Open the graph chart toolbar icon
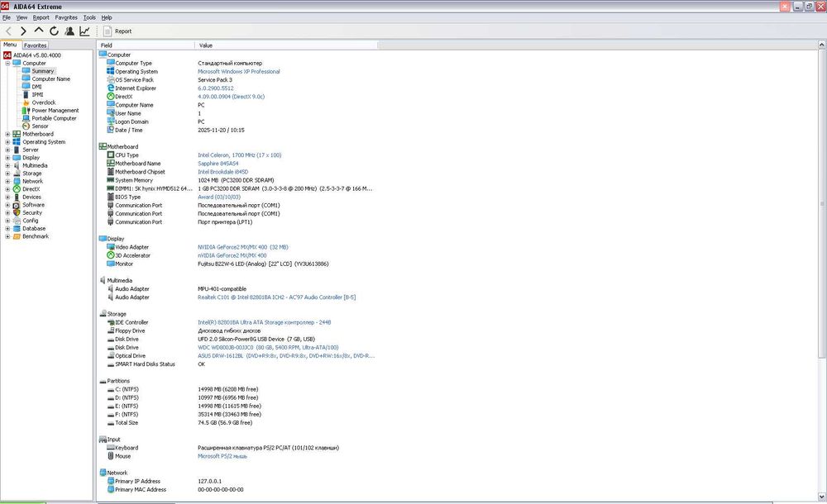This screenshot has height=504, width=827. [x=84, y=31]
